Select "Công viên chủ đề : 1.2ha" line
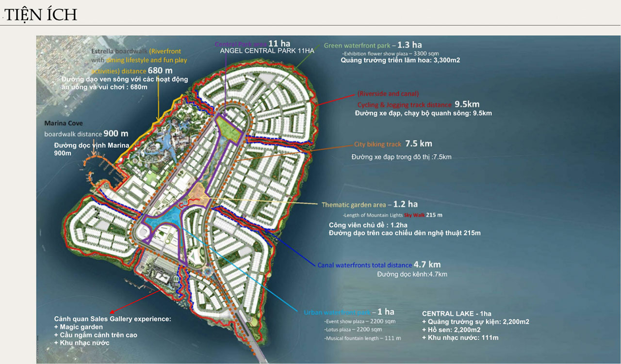This screenshot has height=364, width=621. [368, 225]
